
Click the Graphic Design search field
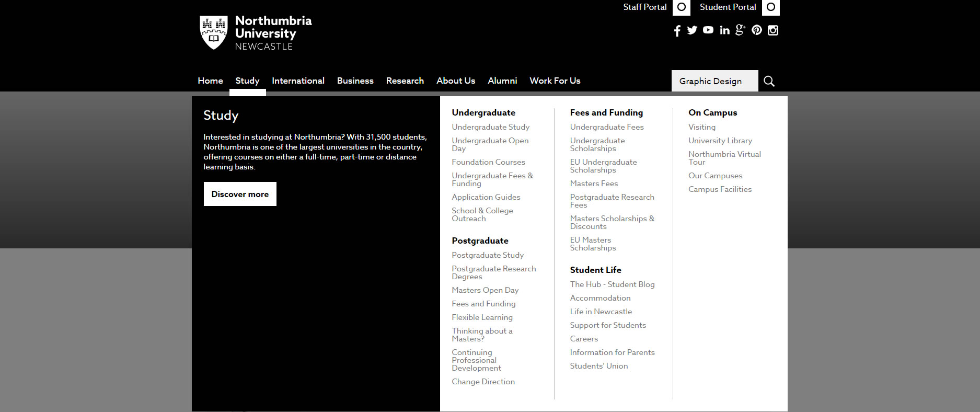click(x=714, y=81)
